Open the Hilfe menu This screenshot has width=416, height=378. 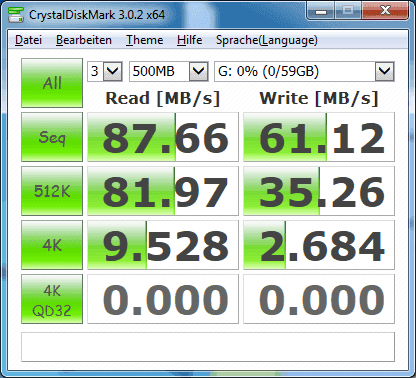[x=189, y=40]
